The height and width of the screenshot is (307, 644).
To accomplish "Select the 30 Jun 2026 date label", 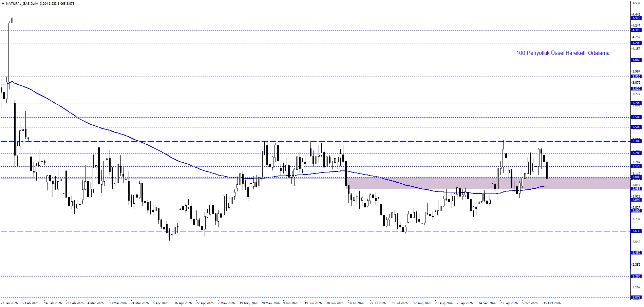I will (335, 303).
